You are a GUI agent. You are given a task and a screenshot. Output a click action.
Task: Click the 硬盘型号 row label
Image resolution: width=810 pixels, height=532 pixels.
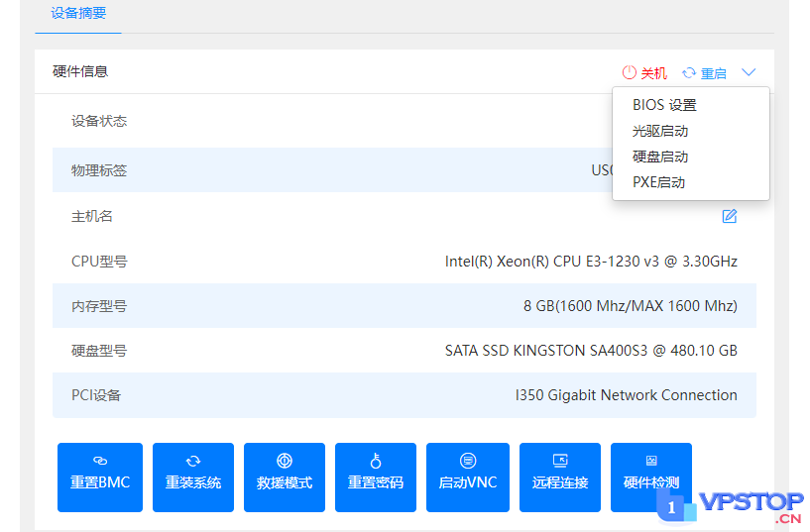(99, 351)
